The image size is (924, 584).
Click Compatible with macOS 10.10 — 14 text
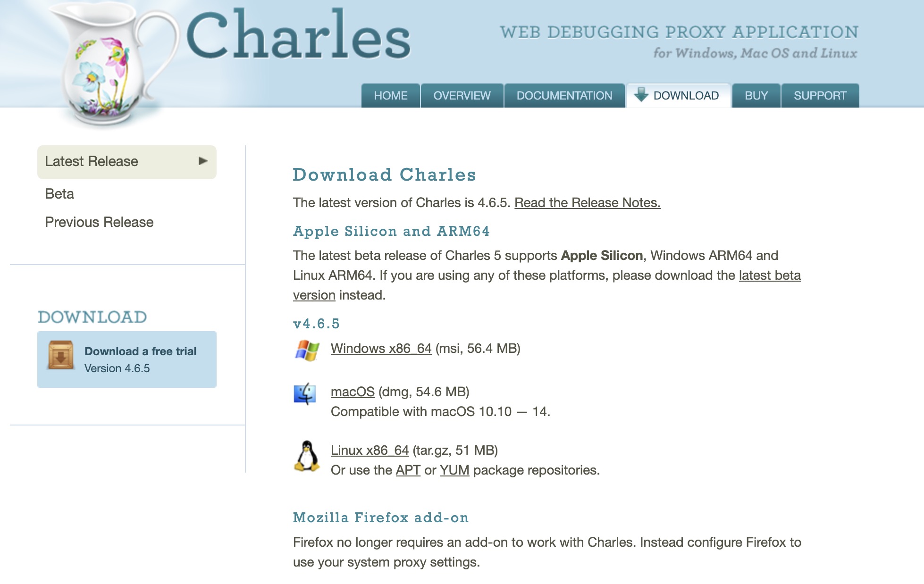(440, 411)
